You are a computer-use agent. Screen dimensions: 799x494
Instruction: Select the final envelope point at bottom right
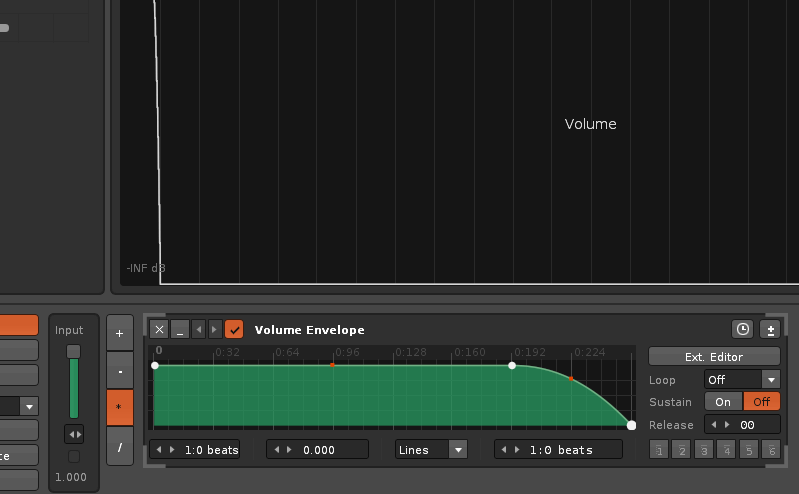click(x=631, y=425)
